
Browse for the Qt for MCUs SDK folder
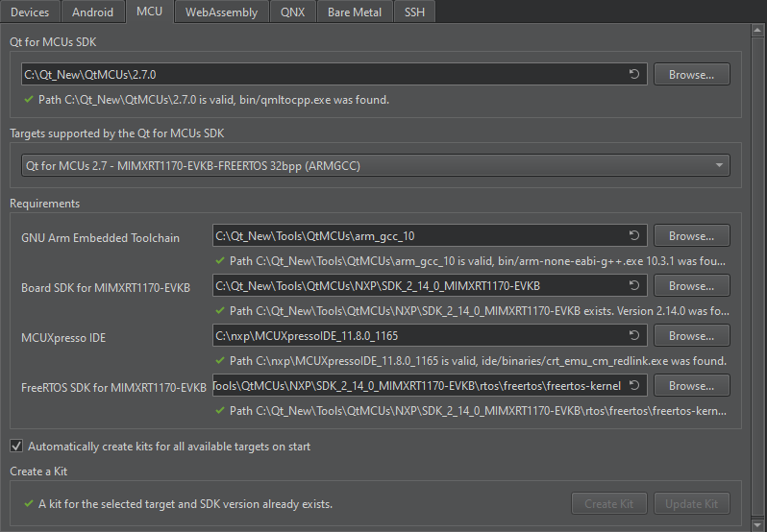point(691,75)
